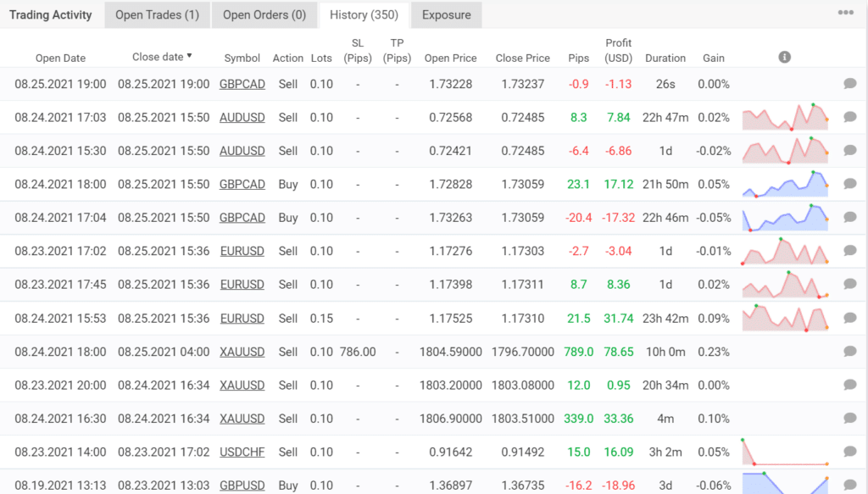Switch to Open Trades (1) tab

pyautogui.click(x=157, y=14)
